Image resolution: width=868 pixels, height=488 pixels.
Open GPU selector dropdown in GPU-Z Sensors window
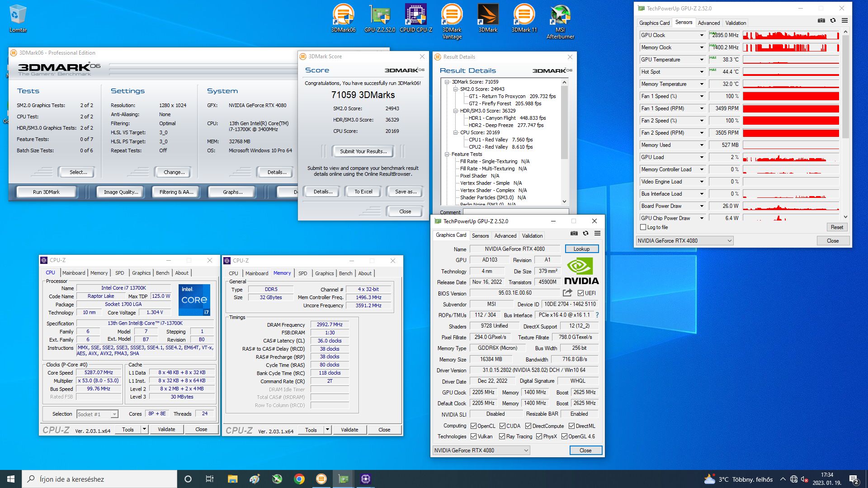pyautogui.click(x=684, y=241)
